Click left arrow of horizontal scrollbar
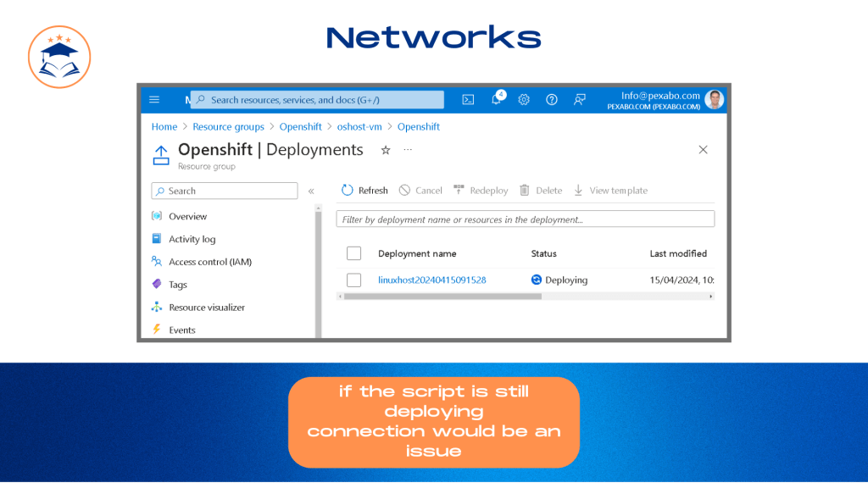The height and width of the screenshot is (488, 868). pos(340,297)
